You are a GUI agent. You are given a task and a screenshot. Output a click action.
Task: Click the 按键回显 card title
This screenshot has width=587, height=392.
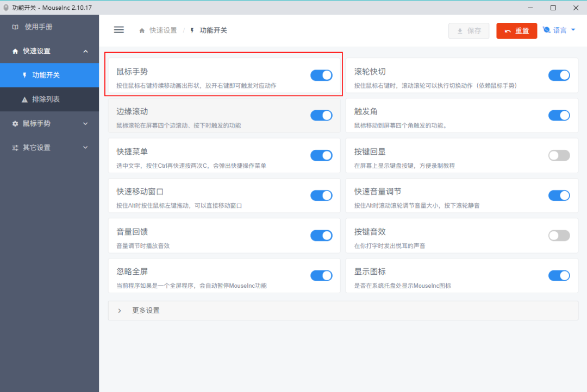(370, 151)
